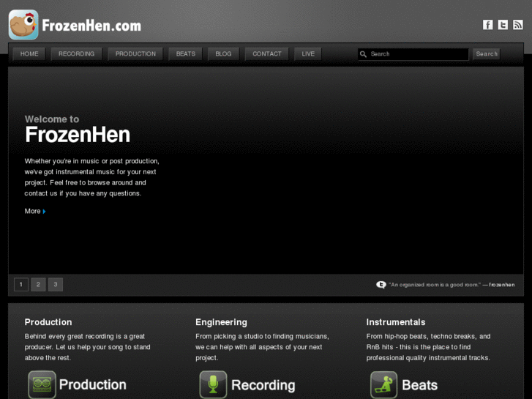Image resolution: width=532 pixels, height=399 pixels.
Task: Click the magnifier icon in the search box
Action: pyautogui.click(x=363, y=54)
